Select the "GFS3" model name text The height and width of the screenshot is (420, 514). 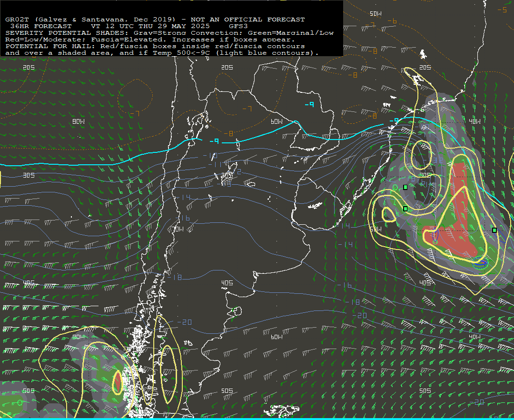(238, 26)
